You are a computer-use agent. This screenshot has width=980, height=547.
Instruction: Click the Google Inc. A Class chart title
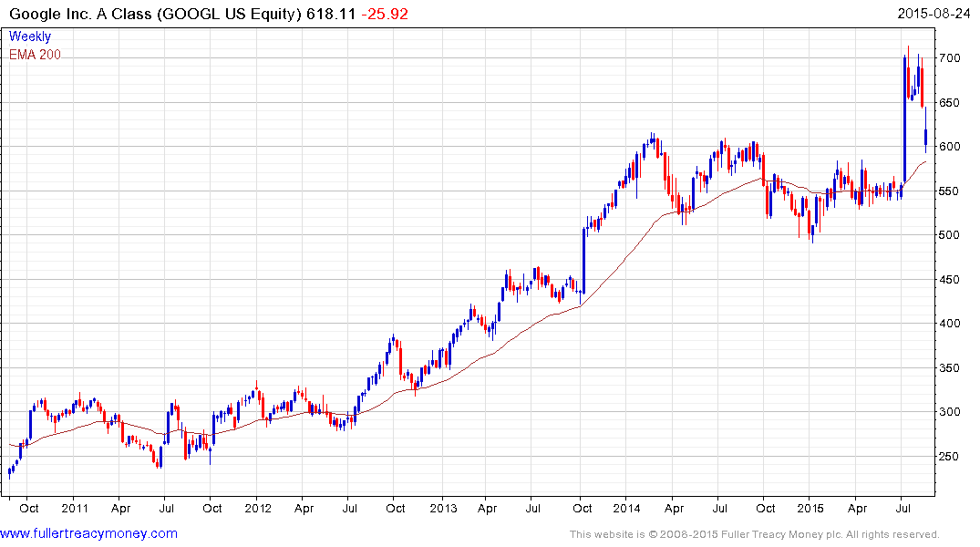155,14
